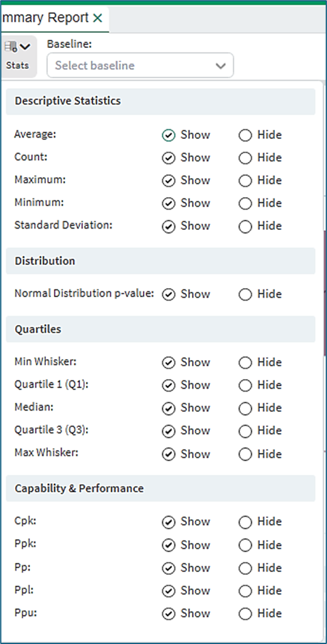The image size is (327, 644).
Task: Click the Baseline dropdown chevron arrow
Action: tap(221, 65)
